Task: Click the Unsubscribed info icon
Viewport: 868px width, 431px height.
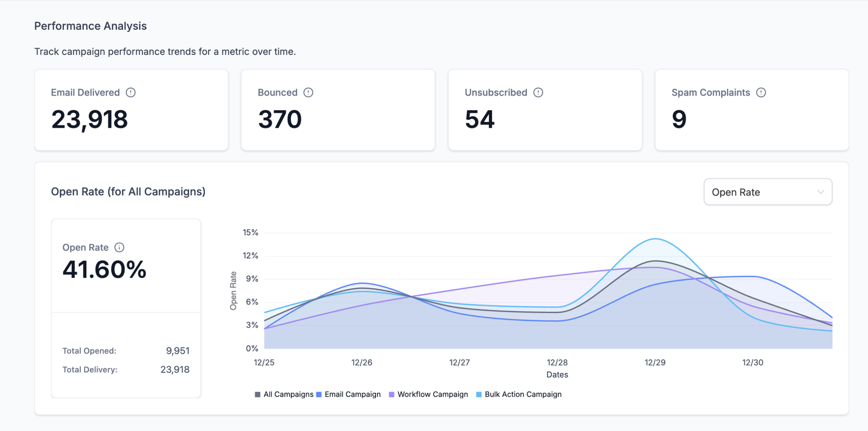Action: (x=538, y=92)
